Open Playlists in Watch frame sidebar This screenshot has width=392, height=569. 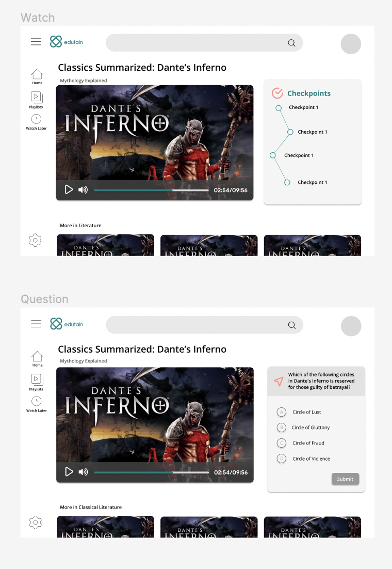click(36, 100)
